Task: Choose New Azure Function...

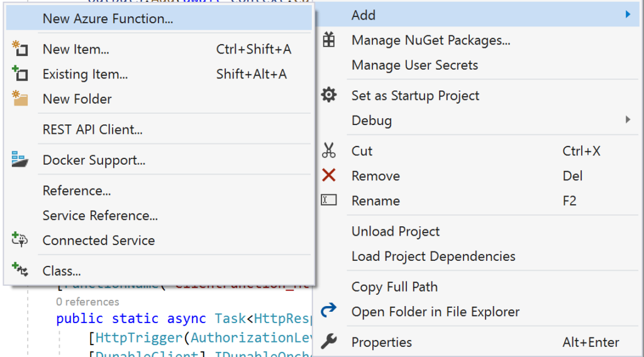Action: click(x=159, y=18)
